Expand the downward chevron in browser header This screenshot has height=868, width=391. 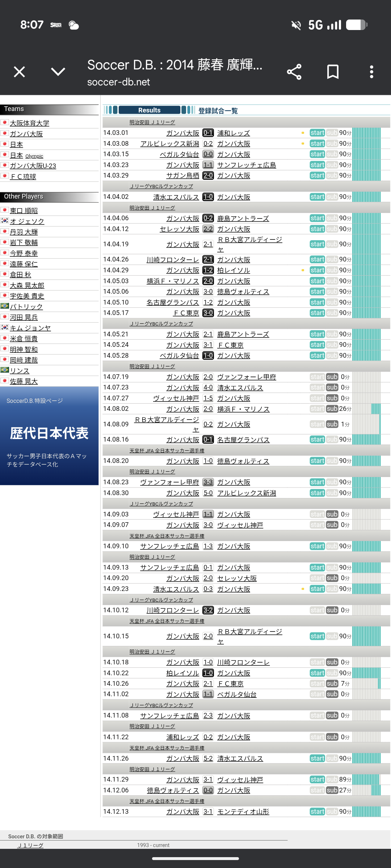(58, 72)
